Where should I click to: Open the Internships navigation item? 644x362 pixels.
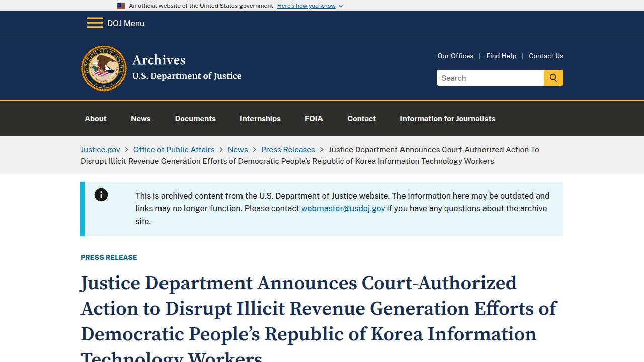click(x=260, y=119)
